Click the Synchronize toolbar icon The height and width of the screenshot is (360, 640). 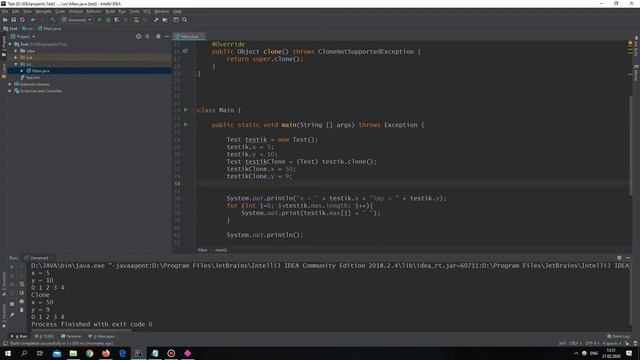coord(22,20)
